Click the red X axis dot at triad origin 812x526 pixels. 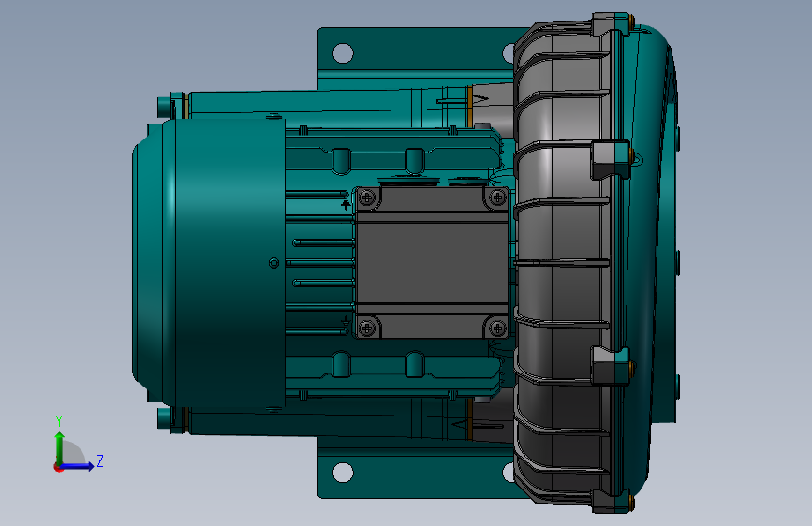pyautogui.click(x=58, y=467)
